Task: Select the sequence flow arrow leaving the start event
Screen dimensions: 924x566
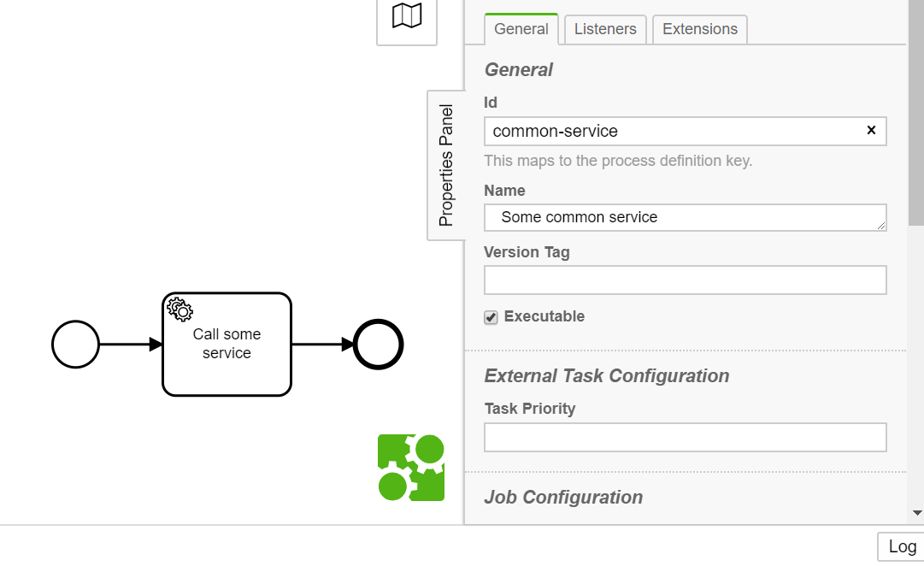Action: [x=130, y=345]
